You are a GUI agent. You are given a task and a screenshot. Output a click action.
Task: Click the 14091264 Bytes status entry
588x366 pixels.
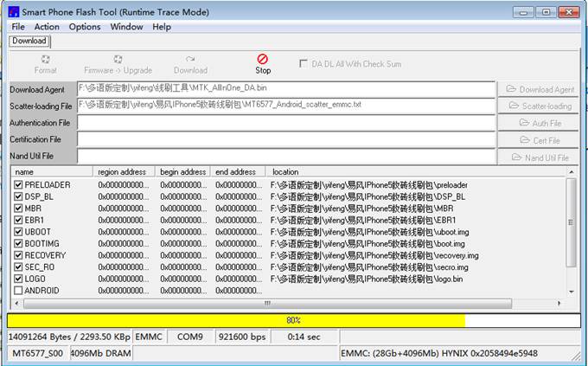click(x=69, y=337)
